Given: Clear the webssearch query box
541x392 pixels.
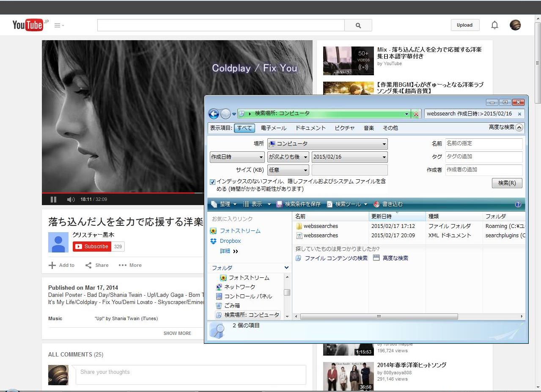Looking at the screenshot, I should click(520, 114).
